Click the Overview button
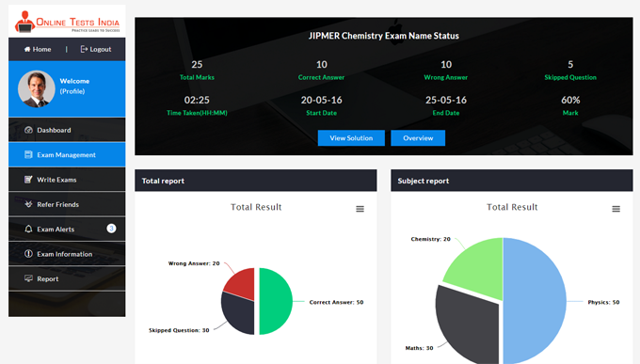Image resolution: width=640 pixels, height=364 pixels. click(418, 138)
